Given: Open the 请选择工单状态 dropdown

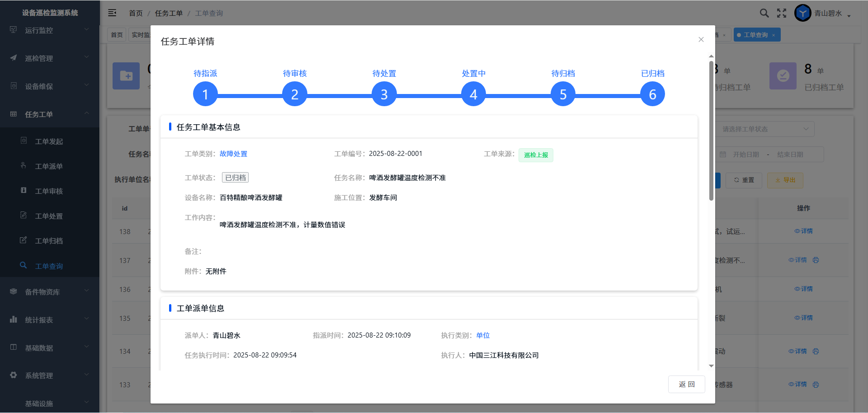Looking at the screenshot, I should (x=765, y=129).
